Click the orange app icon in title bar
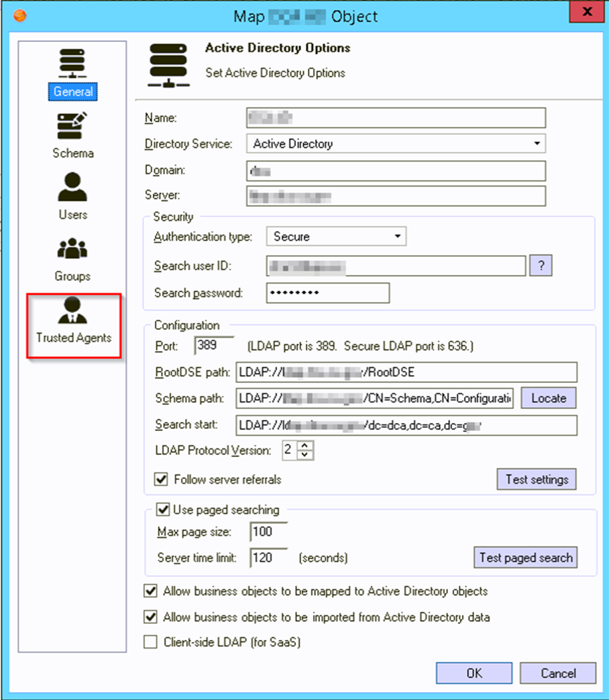This screenshot has height=700, width=609. [20, 15]
